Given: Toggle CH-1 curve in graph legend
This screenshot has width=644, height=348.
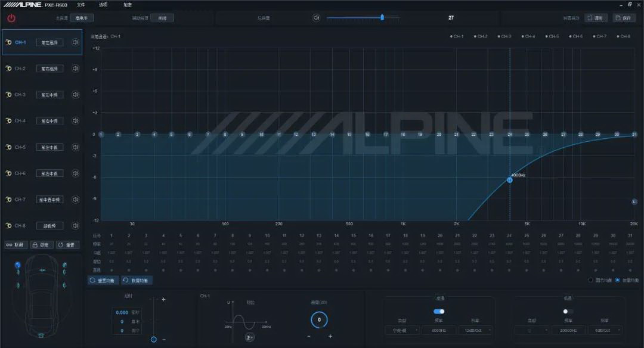Looking at the screenshot, I should tap(457, 36).
